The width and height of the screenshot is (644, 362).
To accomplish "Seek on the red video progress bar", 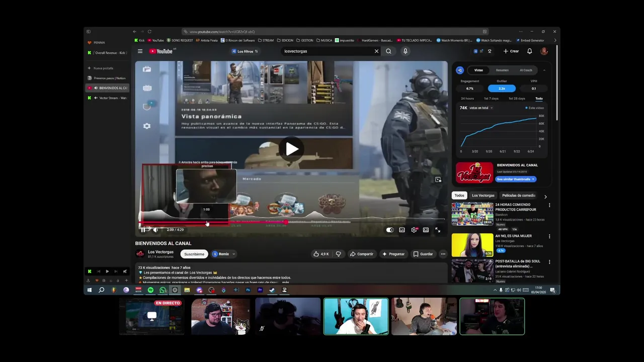I will [x=292, y=222].
